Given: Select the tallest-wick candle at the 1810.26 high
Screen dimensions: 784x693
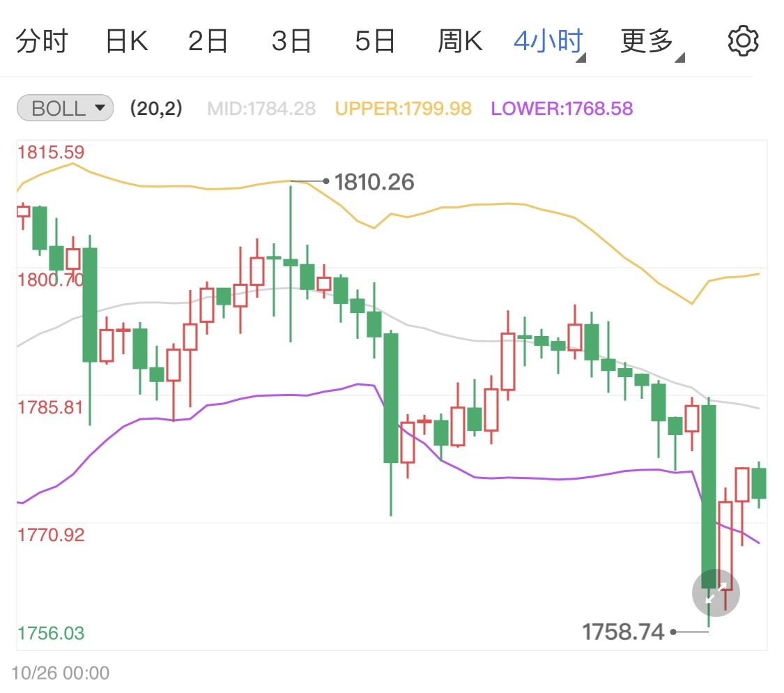Looking at the screenshot, I should pos(291,264).
